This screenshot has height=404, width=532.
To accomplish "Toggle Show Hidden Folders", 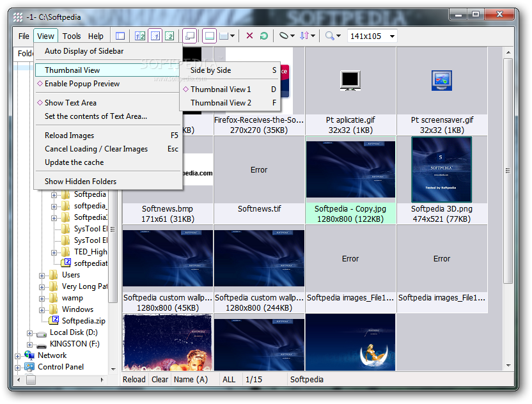I will pyautogui.click(x=108, y=182).
